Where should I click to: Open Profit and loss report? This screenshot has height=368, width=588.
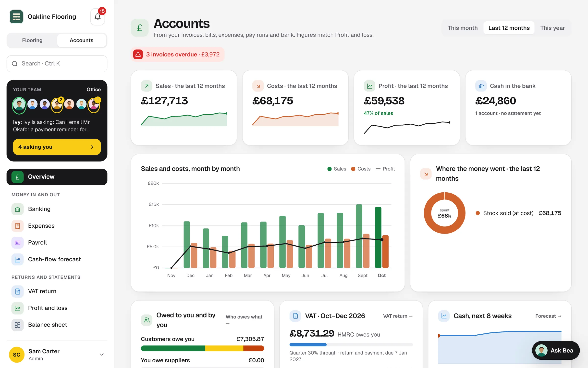coord(57,308)
